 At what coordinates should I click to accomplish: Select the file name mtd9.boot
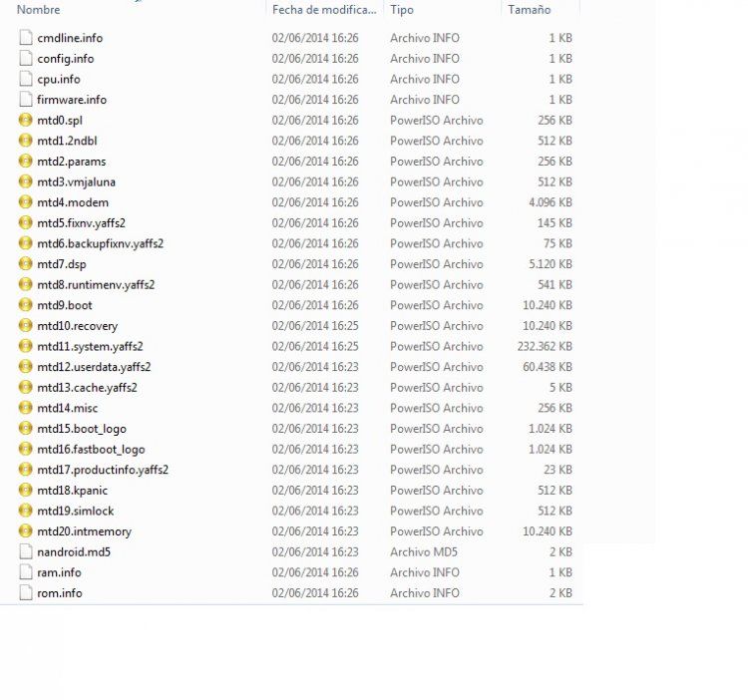[65, 305]
